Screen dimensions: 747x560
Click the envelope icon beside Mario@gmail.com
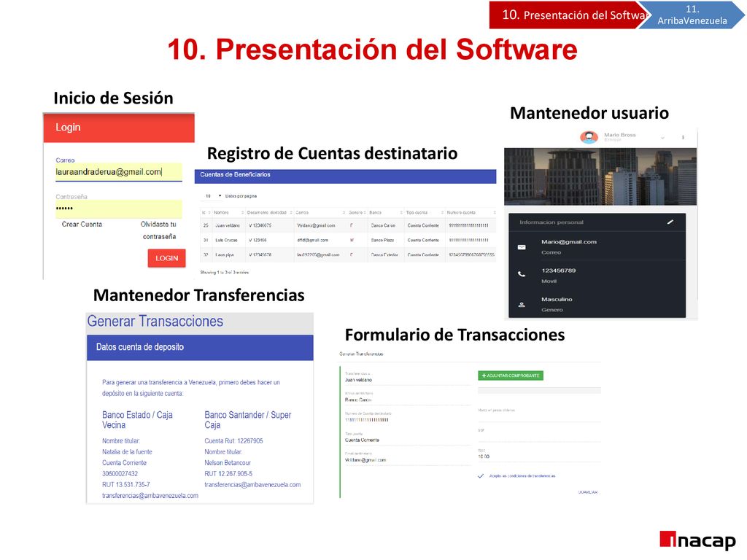(522, 247)
